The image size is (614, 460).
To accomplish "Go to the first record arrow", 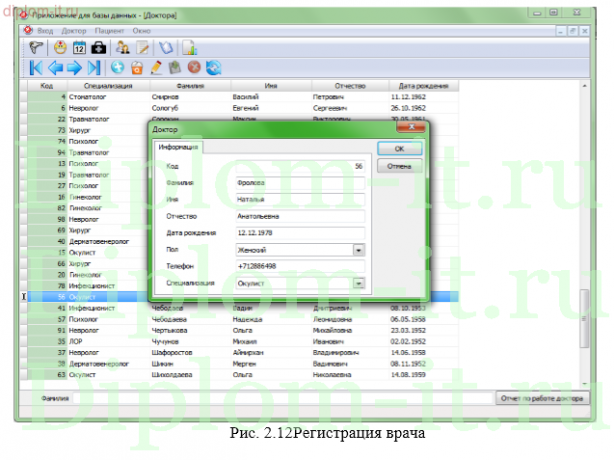I will (x=35, y=68).
